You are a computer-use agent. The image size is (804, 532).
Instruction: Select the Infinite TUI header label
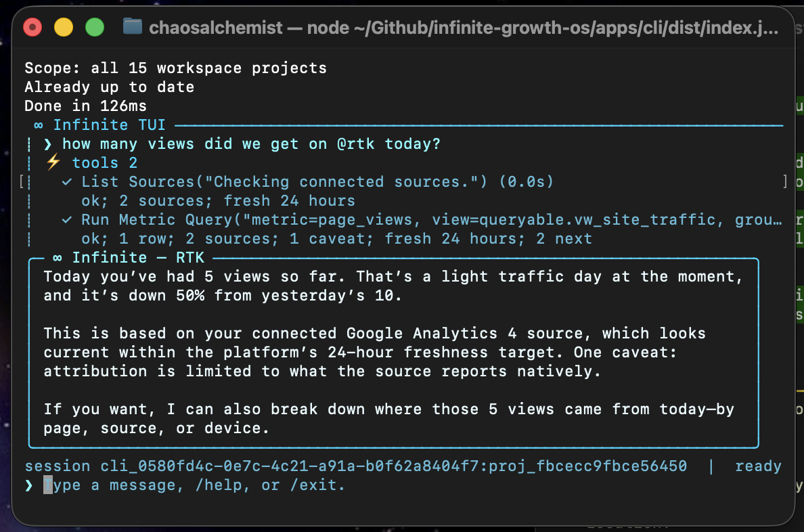pos(109,125)
